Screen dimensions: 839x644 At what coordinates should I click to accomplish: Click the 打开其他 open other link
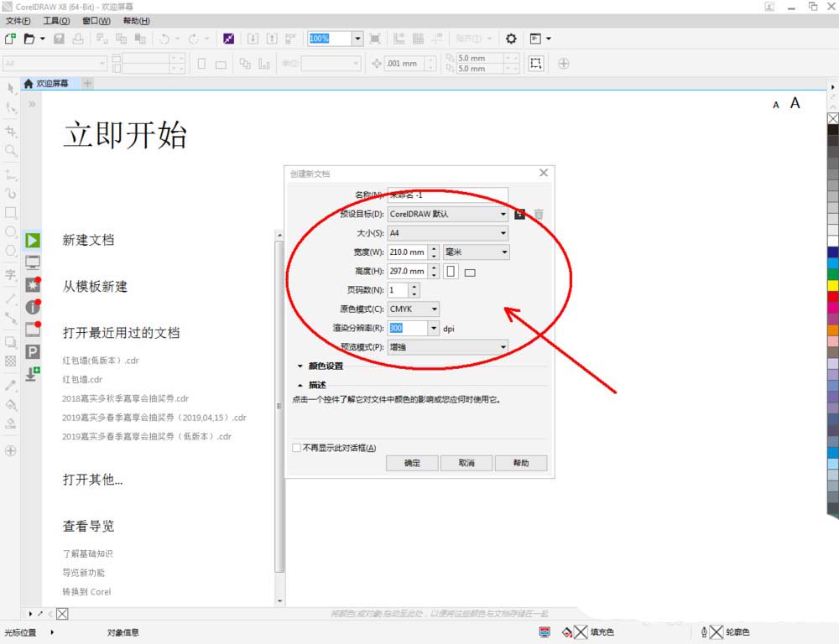(x=92, y=480)
